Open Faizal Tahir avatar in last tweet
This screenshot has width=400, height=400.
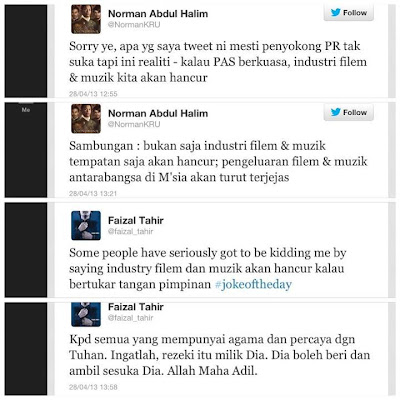tap(86, 315)
